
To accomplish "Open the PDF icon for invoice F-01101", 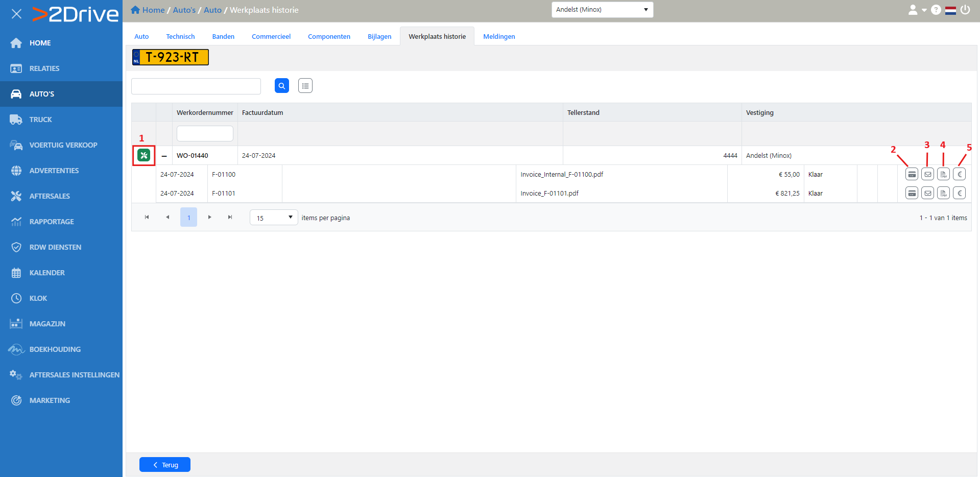I will tap(943, 193).
